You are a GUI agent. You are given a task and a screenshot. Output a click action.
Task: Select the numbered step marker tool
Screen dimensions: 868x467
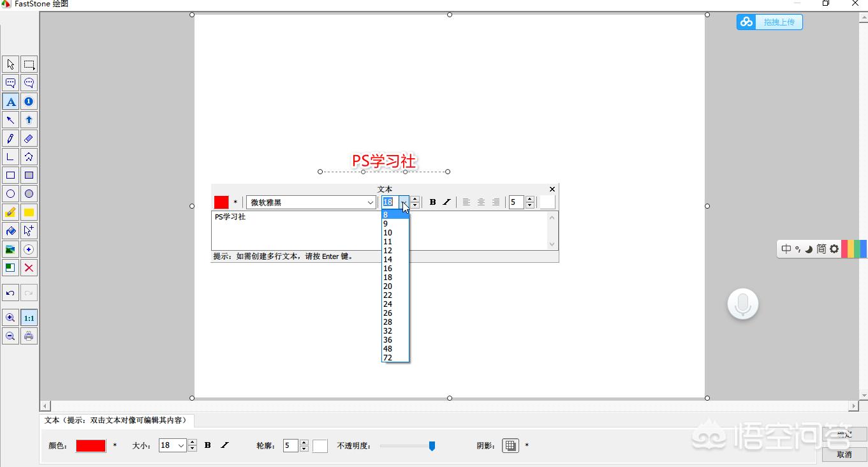point(29,101)
